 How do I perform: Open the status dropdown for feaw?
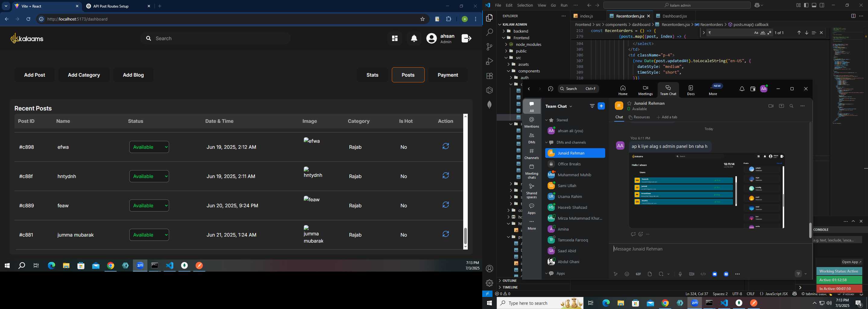click(149, 206)
